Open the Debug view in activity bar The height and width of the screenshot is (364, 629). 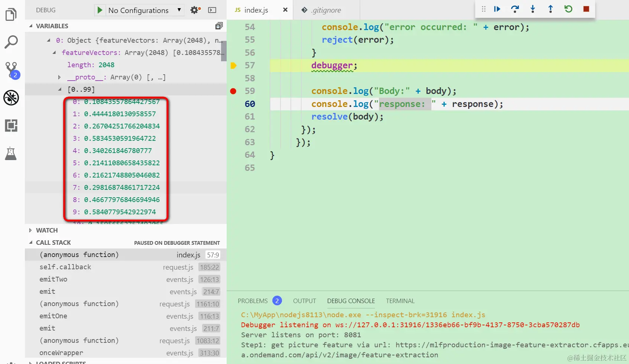[x=11, y=98]
